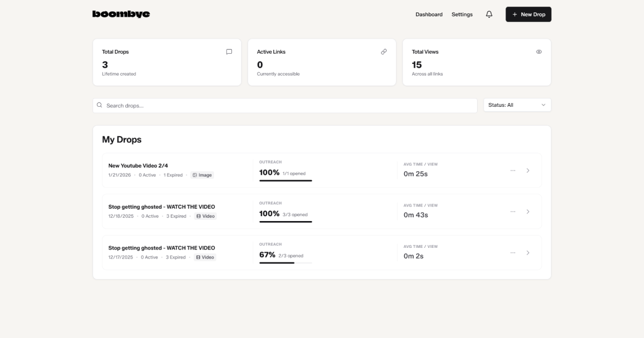Select the Video badge on the 12/18/2025 drop
Viewport: 644px width, 338px height.
(x=205, y=216)
